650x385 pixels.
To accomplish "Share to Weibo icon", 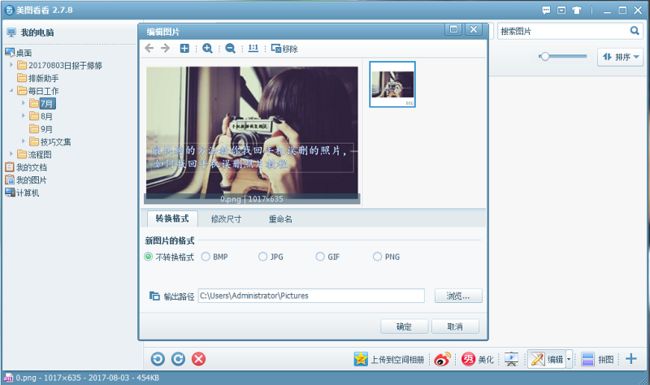I will [x=442, y=359].
